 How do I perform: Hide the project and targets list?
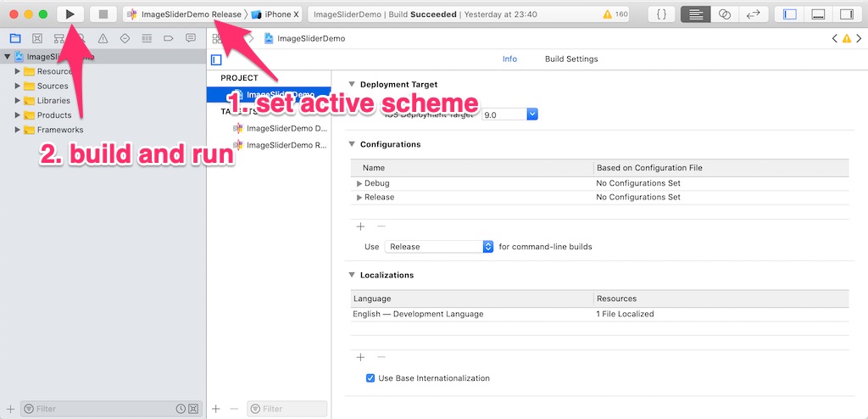(x=216, y=60)
